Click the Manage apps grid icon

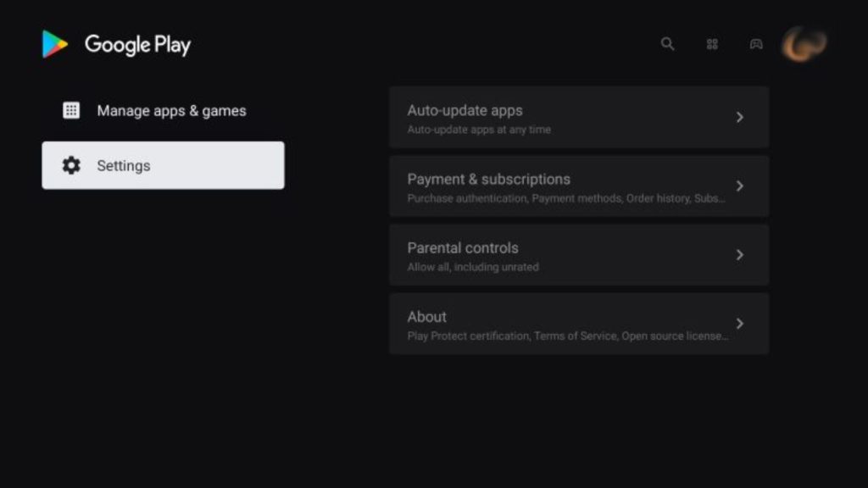click(71, 110)
